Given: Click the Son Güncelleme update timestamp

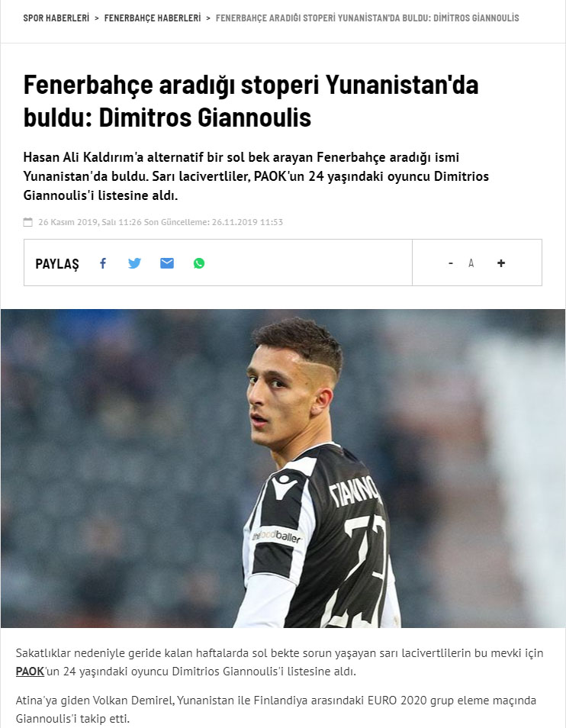Looking at the screenshot, I should click(214, 222).
